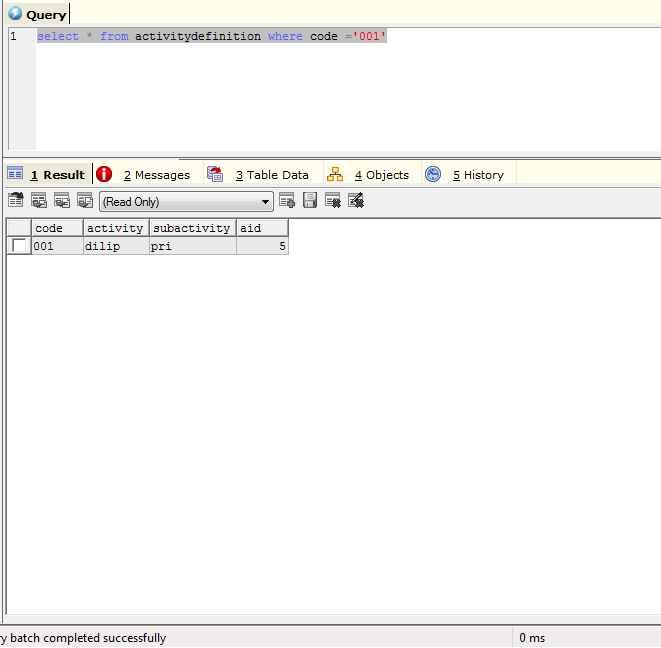
Task: Open the 2 Messages tab
Action: pos(148,175)
